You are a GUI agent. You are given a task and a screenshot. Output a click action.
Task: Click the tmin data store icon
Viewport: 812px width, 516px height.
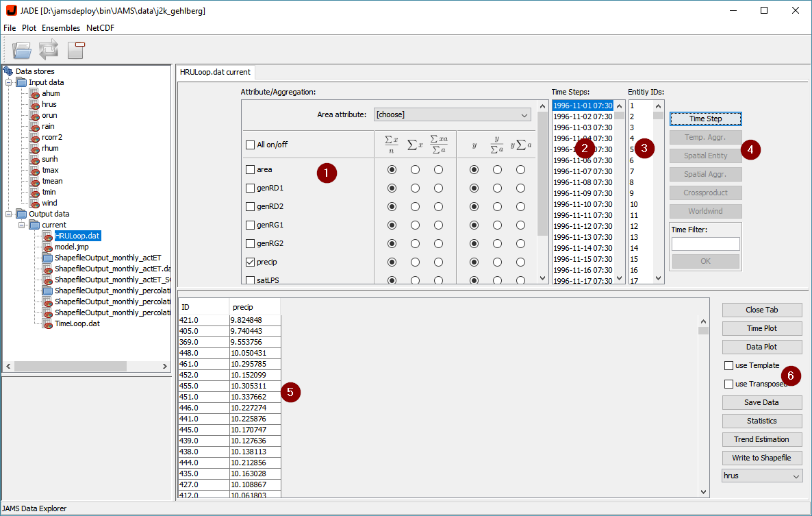tap(34, 192)
